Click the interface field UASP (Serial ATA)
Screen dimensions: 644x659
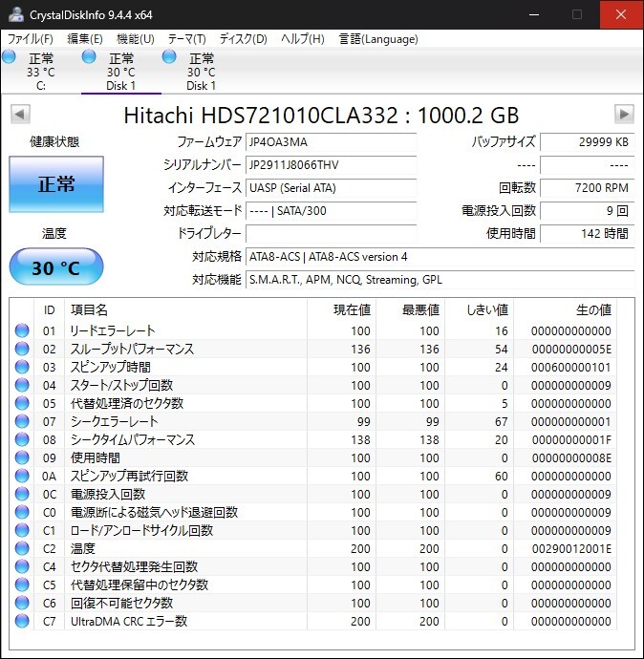pyautogui.click(x=331, y=188)
